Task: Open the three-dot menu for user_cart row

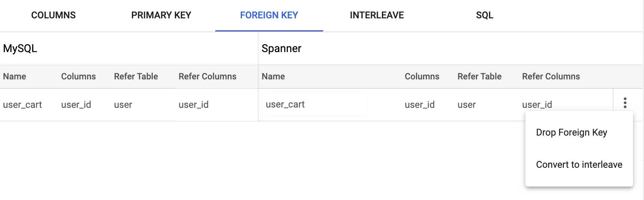Action: (x=625, y=103)
